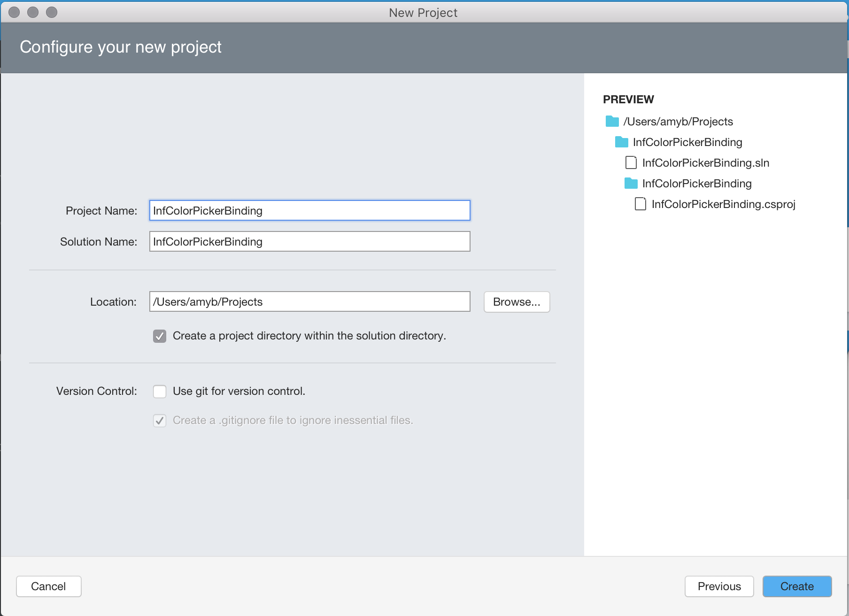Select /Users/amyb/Projects entry in the preview
849x616 pixels.
(x=678, y=121)
